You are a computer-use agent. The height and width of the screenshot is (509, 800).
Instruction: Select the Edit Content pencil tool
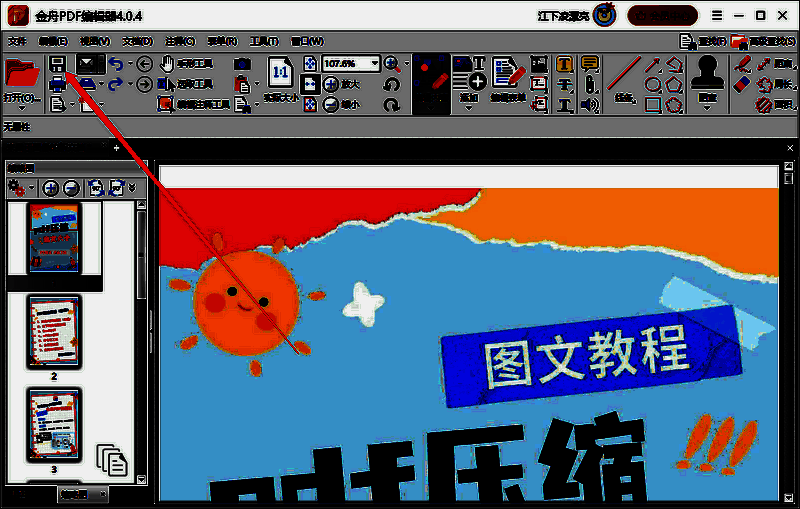click(x=432, y=84)
